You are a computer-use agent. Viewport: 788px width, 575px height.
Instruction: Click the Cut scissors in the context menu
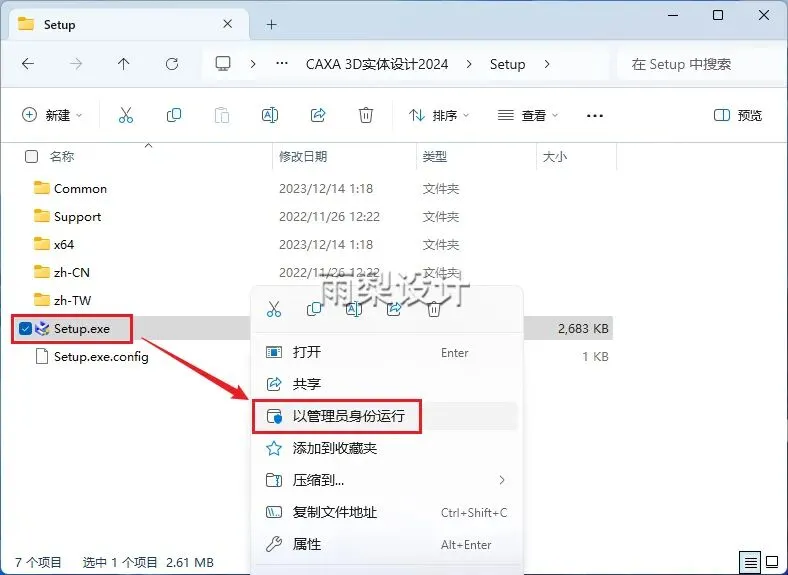(x=274, y=309)
